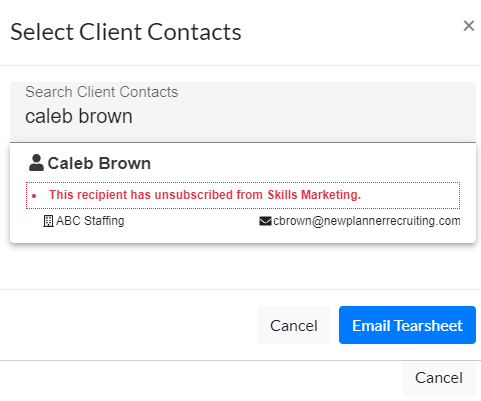Click the 'Brown' surname in bold result
The image size is (481, 401).
tap(125, 163)
